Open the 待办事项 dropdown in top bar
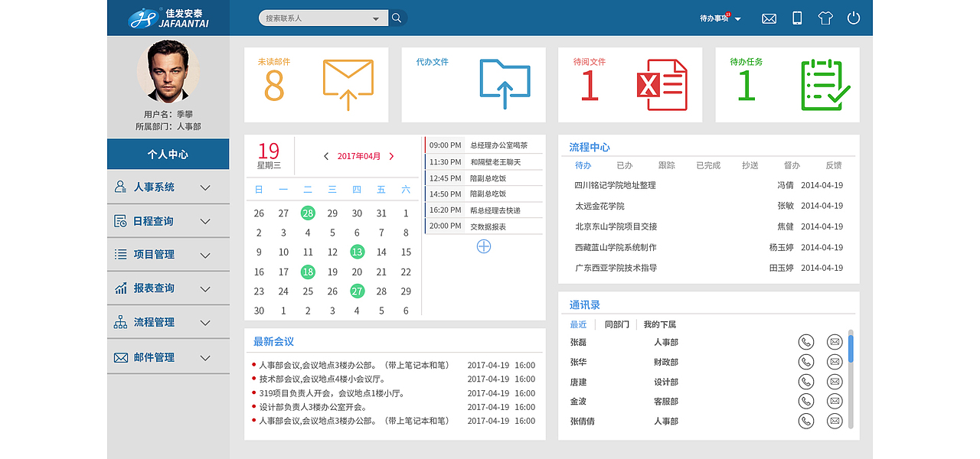Screen dimensions: 980x459 (x=721, y=18)
